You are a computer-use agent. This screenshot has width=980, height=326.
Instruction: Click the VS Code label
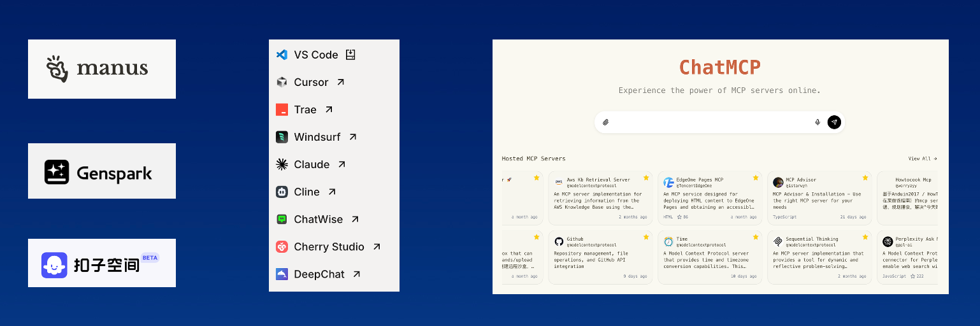point(316,55)
